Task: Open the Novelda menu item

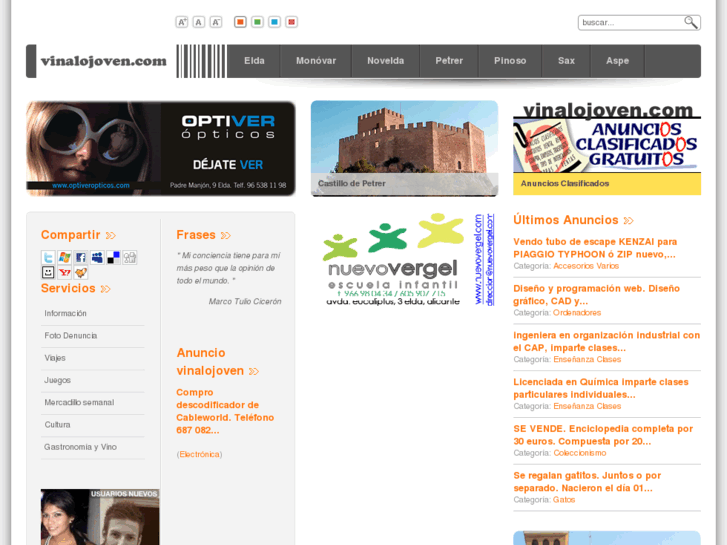Action: tap(385, 61)
